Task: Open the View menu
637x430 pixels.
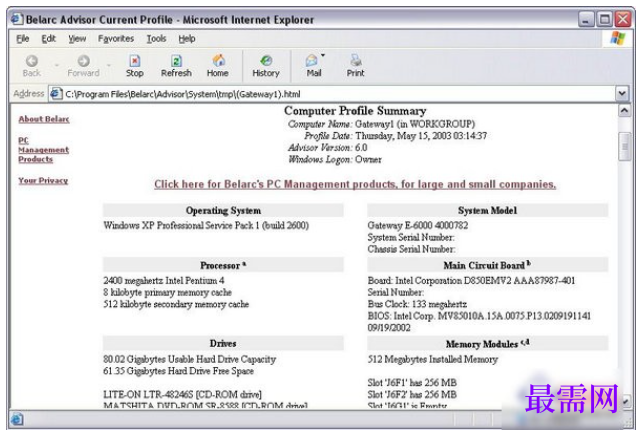Action: click(77, 39)
